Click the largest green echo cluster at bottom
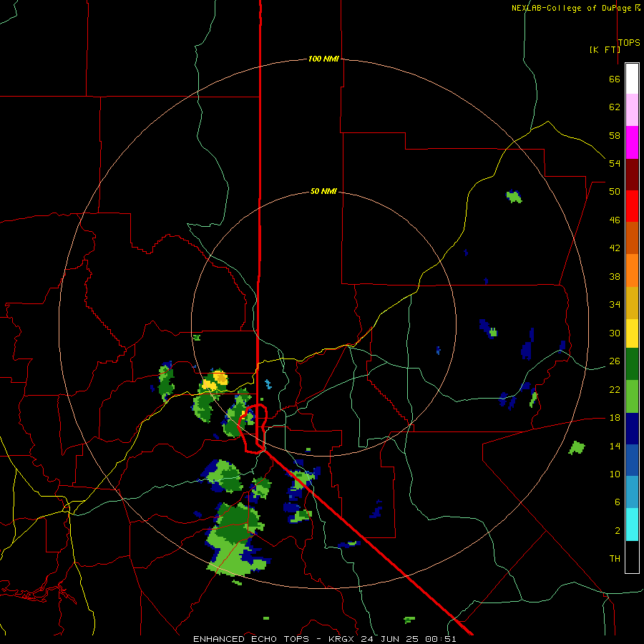This screenshot has height=644, width=644. tap(237, 538)
